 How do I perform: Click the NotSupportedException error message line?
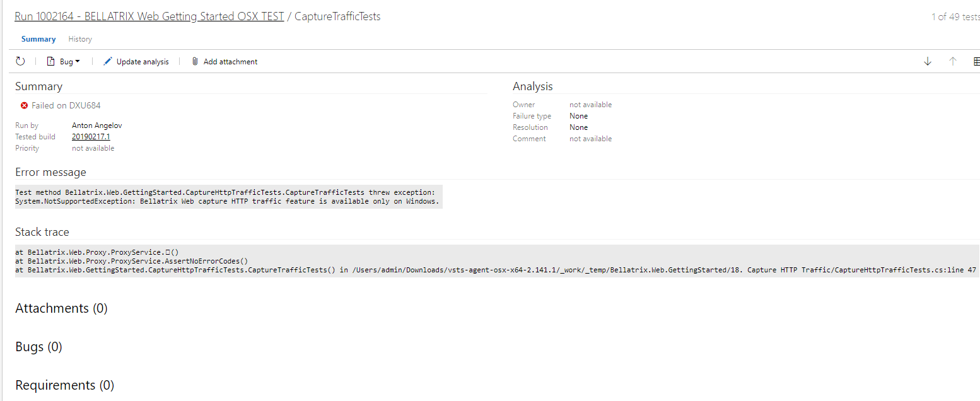(228, 202)
